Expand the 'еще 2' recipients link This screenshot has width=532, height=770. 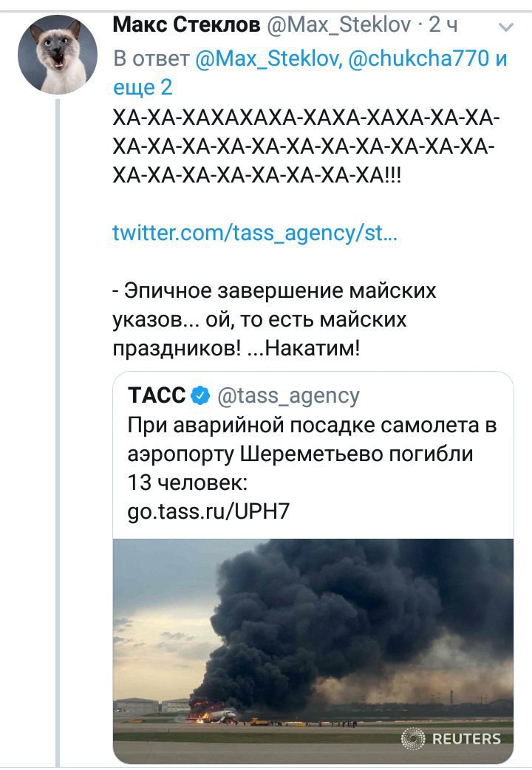[x=143, y=87]
